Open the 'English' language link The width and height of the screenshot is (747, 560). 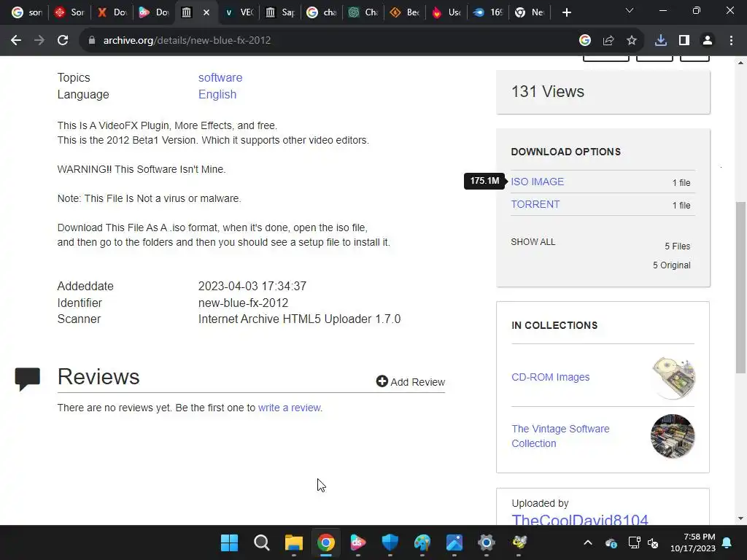(x=217, y=94)
